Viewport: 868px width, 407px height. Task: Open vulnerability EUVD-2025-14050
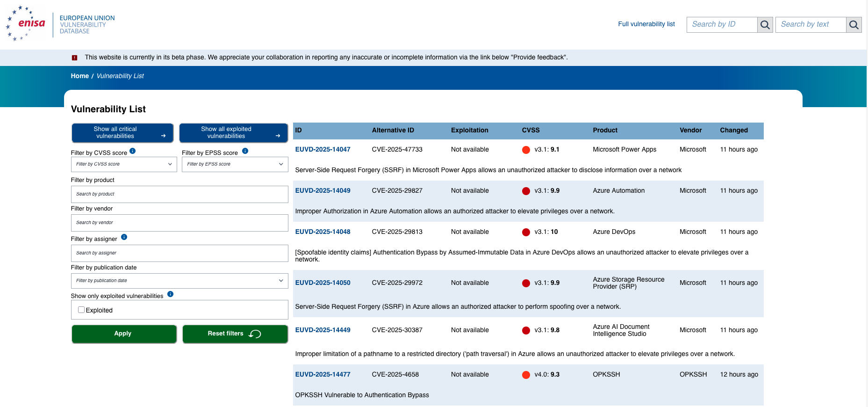click(323, 283)
